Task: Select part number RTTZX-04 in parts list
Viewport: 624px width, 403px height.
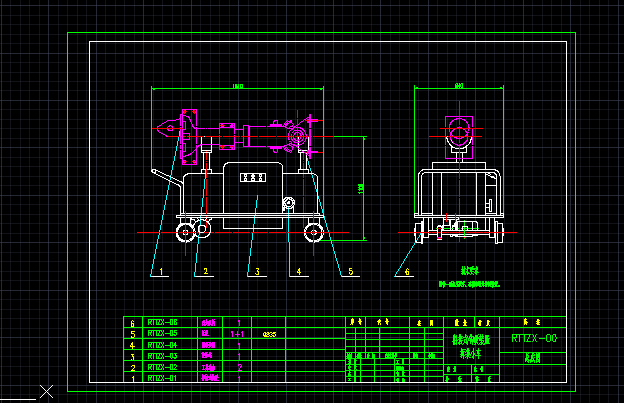Action: 162,345
